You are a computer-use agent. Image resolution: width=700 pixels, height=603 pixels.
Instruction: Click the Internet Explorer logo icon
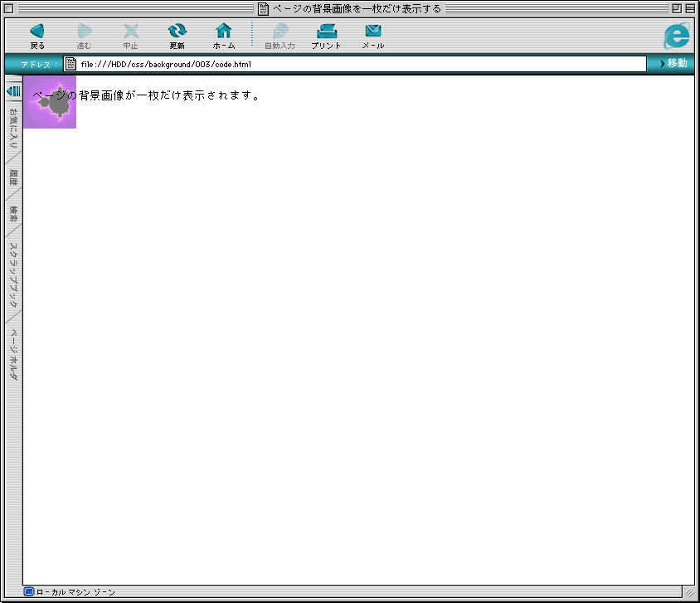pos(677,35)
